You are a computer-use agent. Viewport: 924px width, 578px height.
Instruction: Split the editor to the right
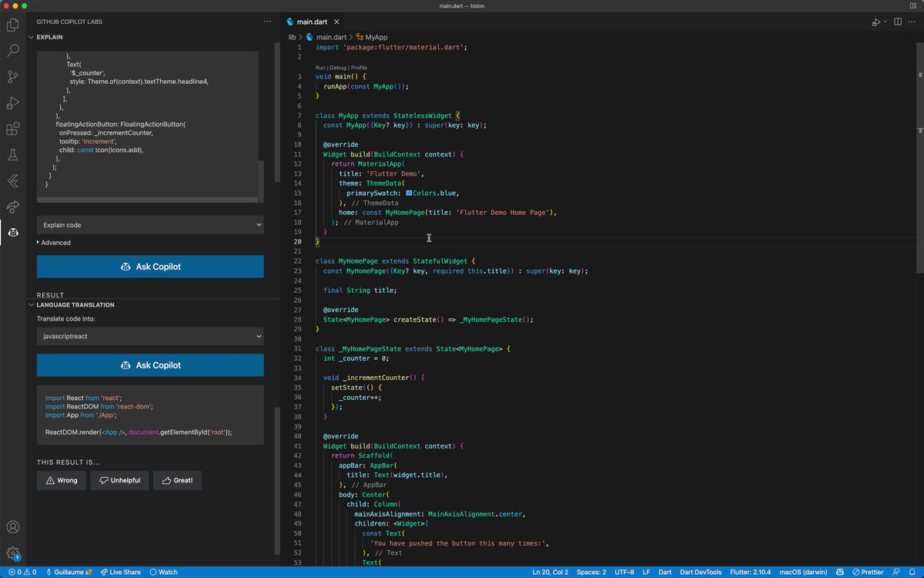click(x=898, y=22)
